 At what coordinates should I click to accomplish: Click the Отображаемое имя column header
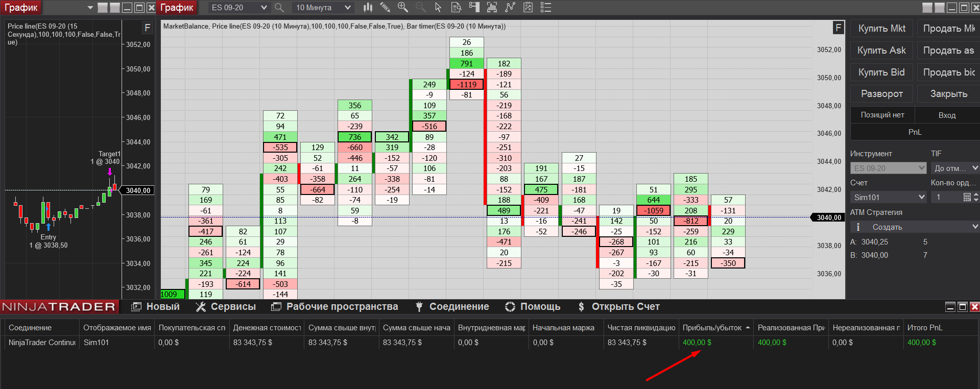117,328
